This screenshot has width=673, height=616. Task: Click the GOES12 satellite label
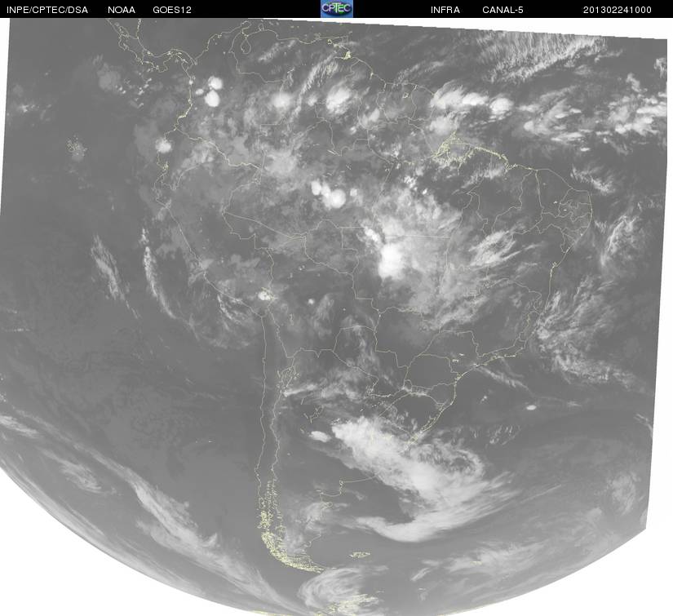[x=172, y=10]
